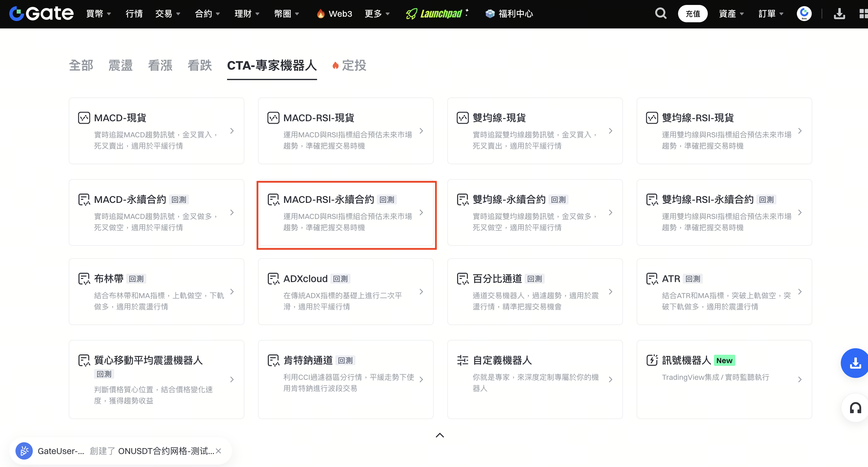Click the 訊號機器人 card icon
This screenshot has height=467, width=868.
(652, 360)
